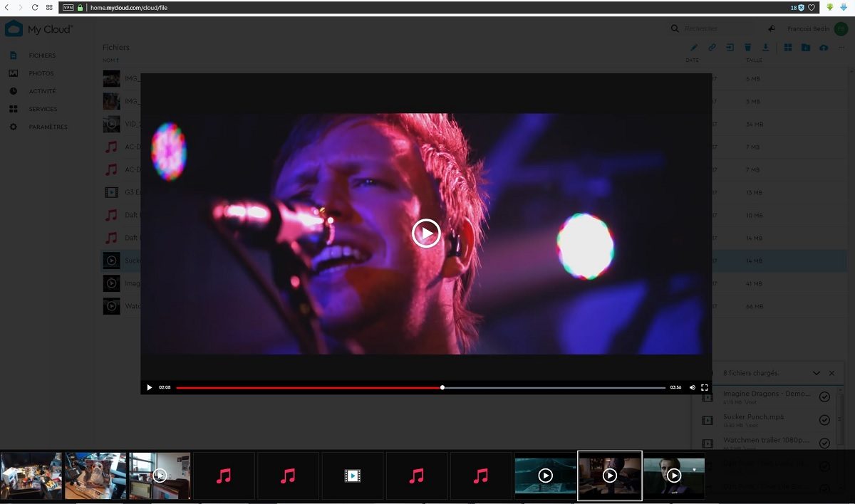This screenshot has height=504, width=855.
Task: Click the cloud upload icon
Action: tap(824, 48)
